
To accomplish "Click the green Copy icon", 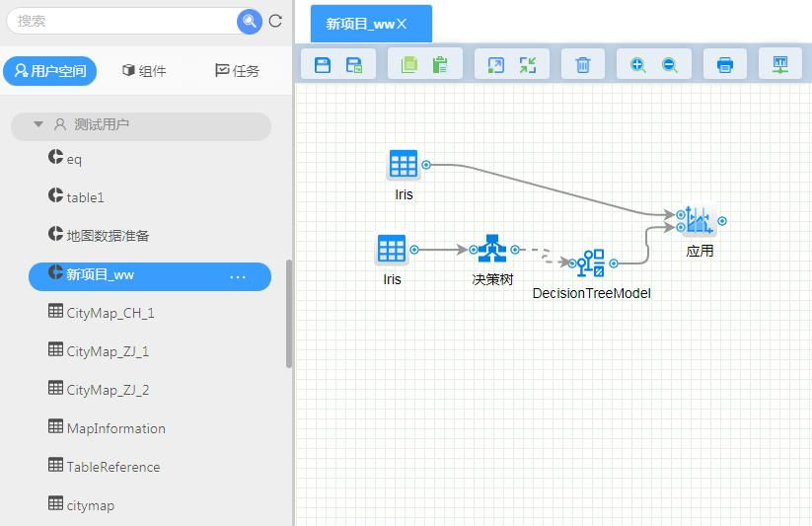I will coord(409,65).
